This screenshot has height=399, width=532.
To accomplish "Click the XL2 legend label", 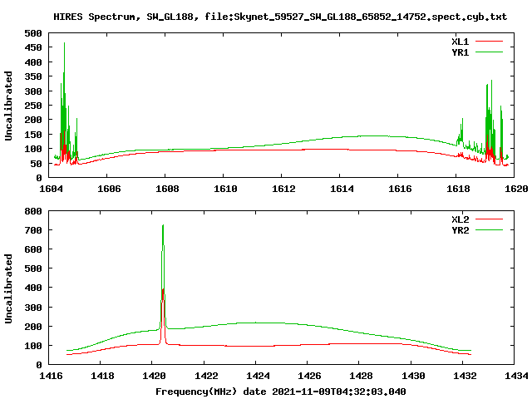I will click(x=460, y=219).
